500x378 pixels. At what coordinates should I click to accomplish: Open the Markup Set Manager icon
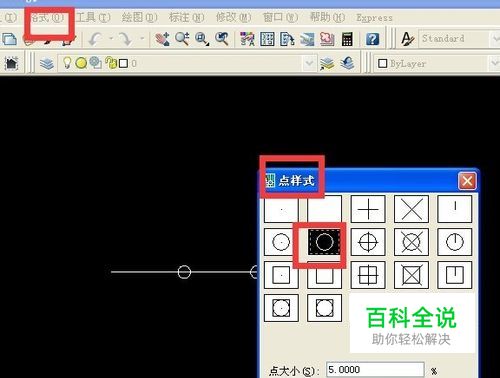[x=327, y=39]
